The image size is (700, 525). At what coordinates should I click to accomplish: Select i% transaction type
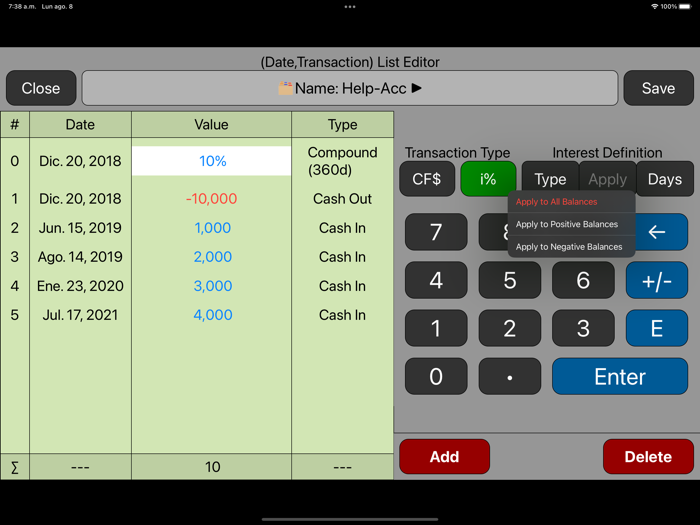488,179
